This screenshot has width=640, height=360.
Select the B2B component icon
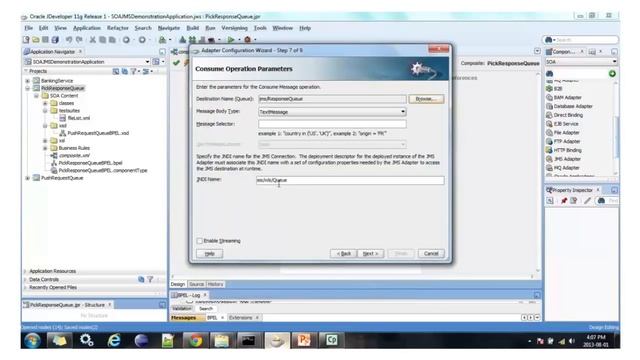click(x=549, y=89)
